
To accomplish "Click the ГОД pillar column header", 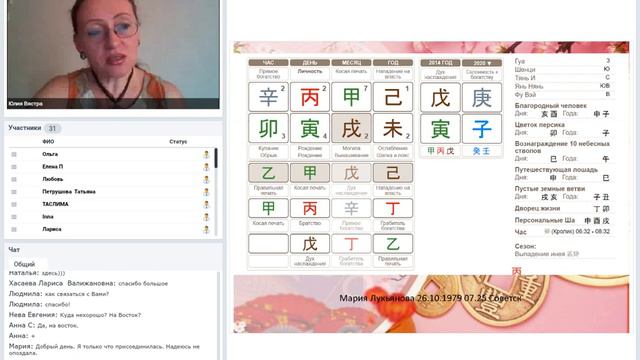I will (393, 63).
